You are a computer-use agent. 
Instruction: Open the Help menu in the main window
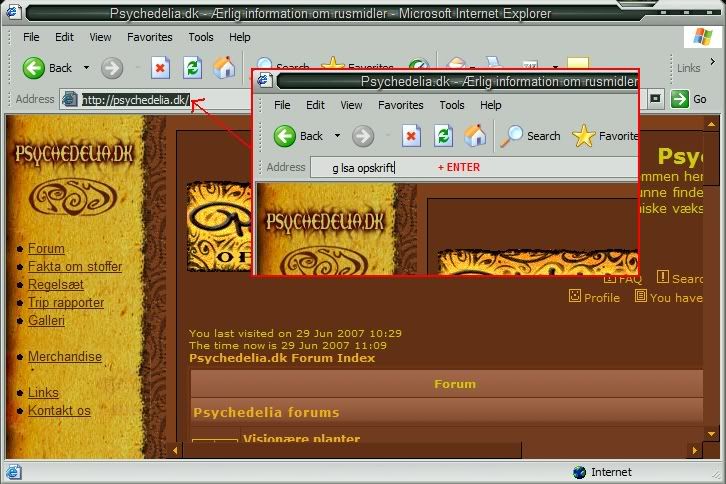tap(239, 37)
